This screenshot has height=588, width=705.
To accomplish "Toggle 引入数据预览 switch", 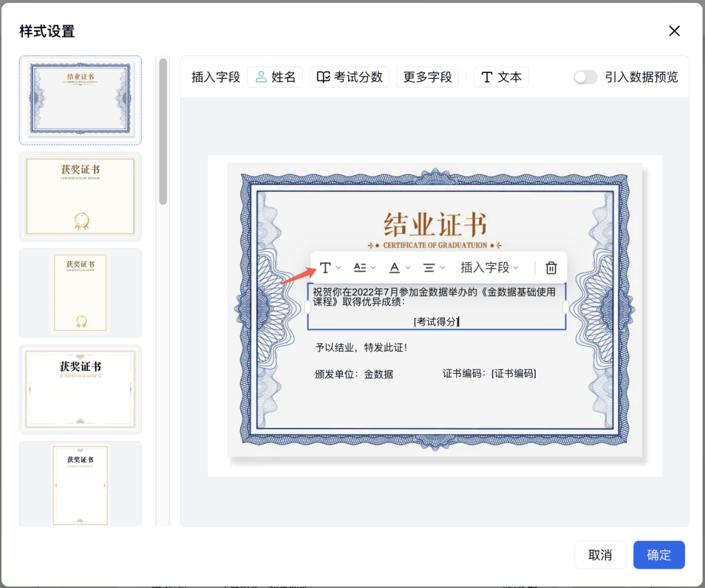I will coord(586,77).
